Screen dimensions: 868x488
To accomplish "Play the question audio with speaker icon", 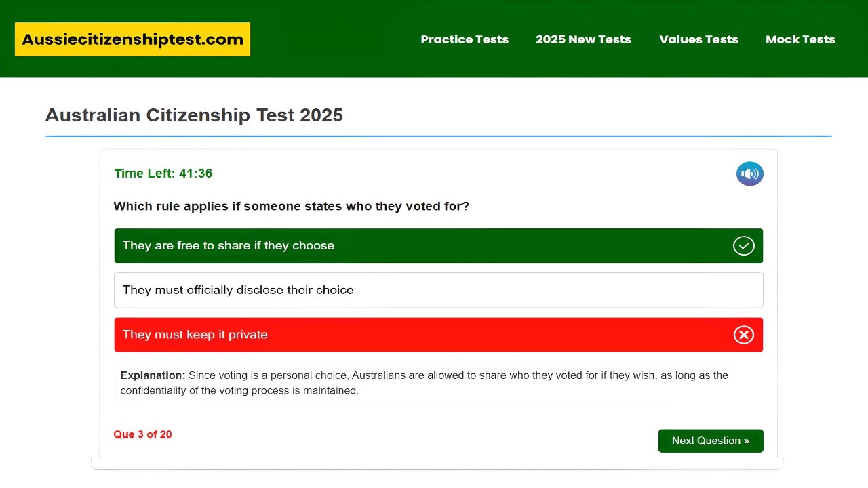I will pos(749,174).
